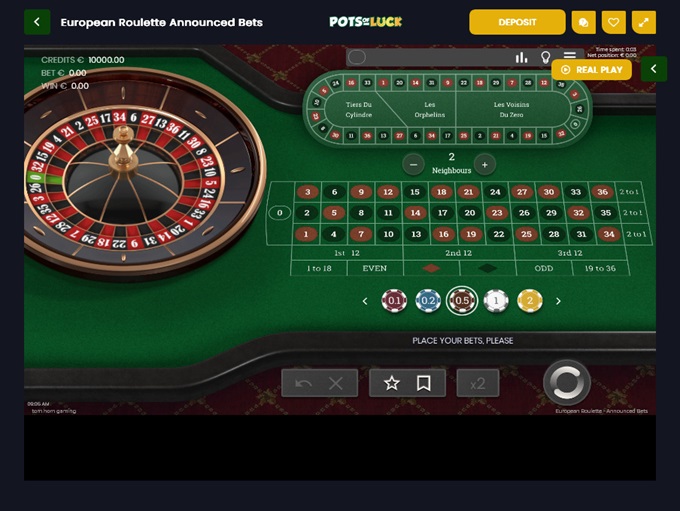Expand side panel via chevron under Net position
The width and height of the screenshot is (680, 511).
654,69
